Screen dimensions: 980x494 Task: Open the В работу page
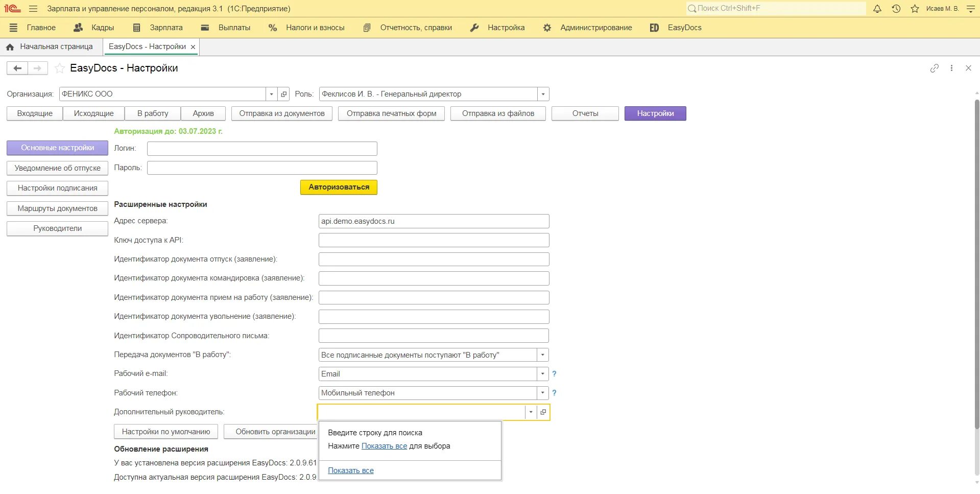[x=153, y=113]
